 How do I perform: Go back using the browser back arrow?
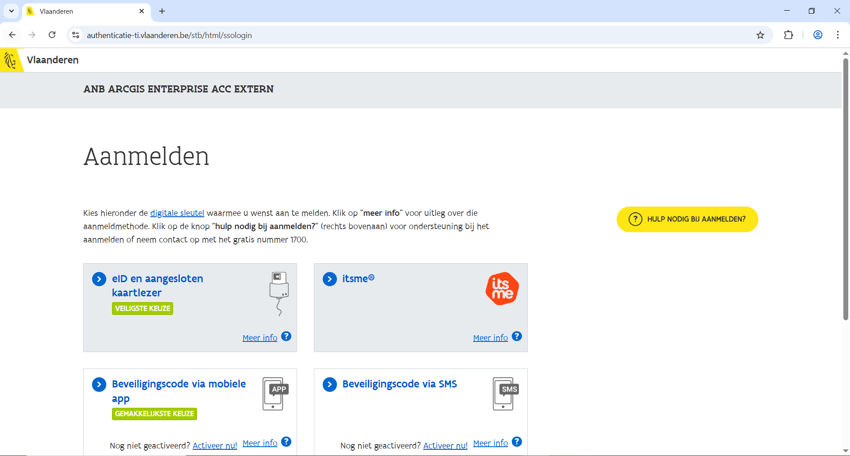tap(12, 35)
